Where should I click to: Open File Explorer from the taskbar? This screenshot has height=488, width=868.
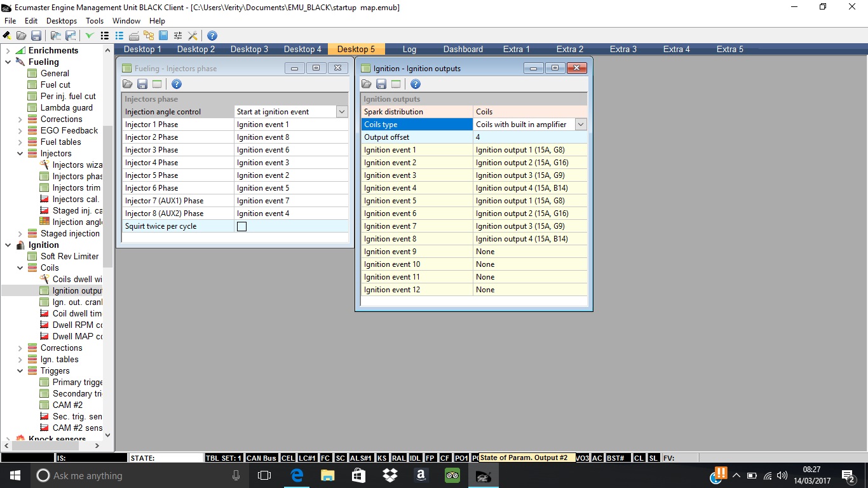click(x=327, y=475)
